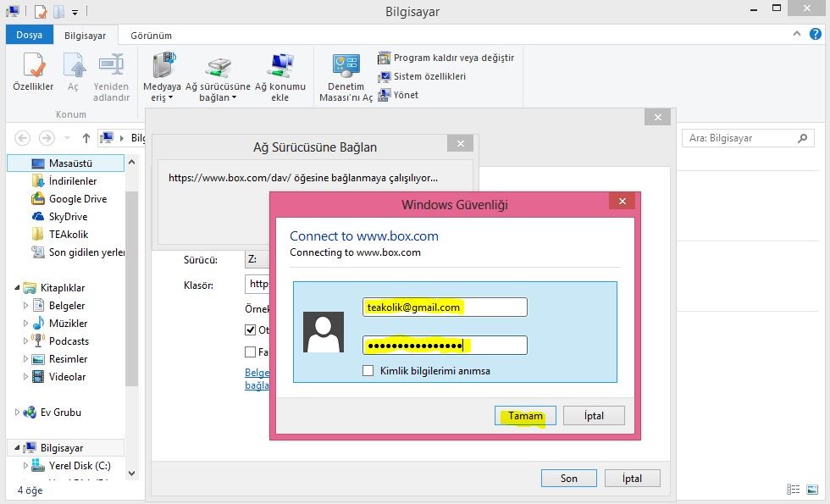Go up one level with up arrow
This screenshot has height=504, width=830.
[x=86, y=138]
